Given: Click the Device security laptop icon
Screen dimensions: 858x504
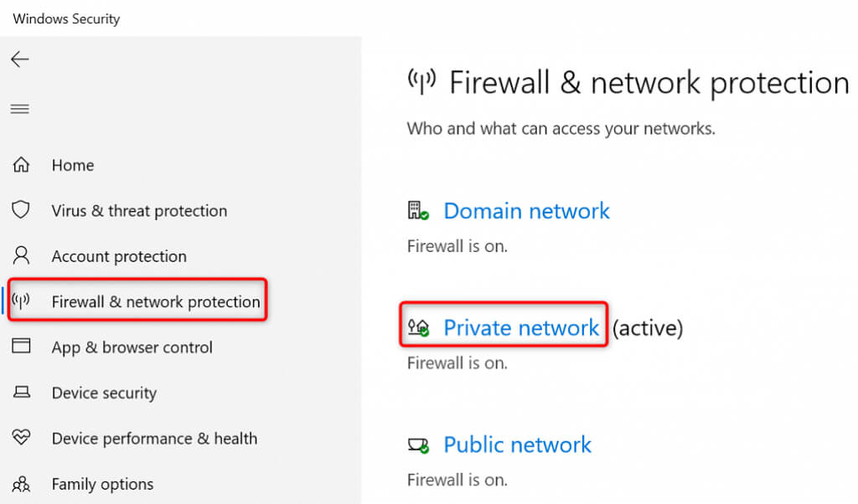Looking at the screenshot, I should [x=22, y=393].
